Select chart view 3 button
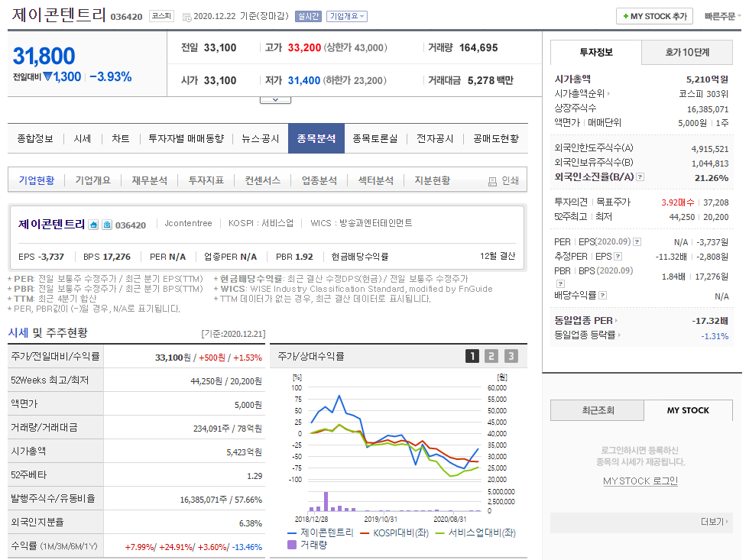The image size is (749, 560). coord(511,356)
